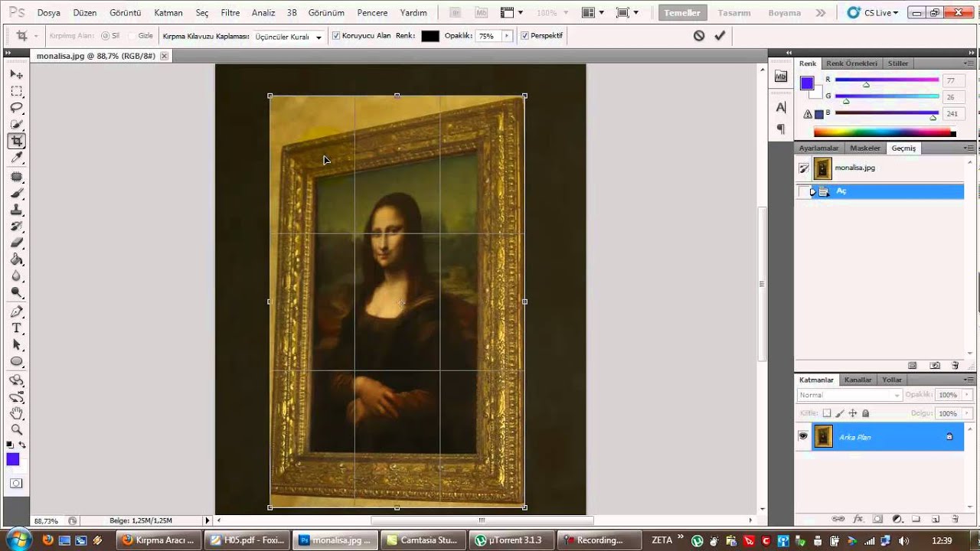This screenshot has height=551, width=980.
Task: Toggle lock transparent pixels
Action: pyautogui.click(x=827, y=413)
